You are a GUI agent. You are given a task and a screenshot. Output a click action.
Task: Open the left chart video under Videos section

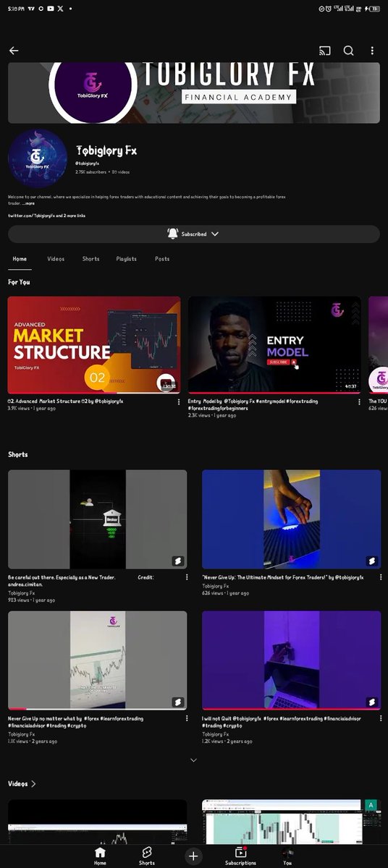pos(97,821)
